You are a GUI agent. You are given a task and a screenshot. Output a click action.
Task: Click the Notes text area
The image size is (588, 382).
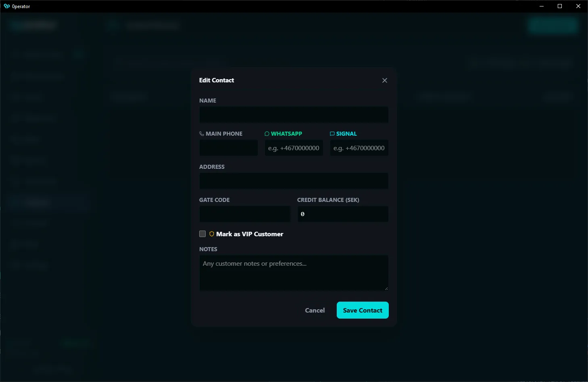tap(294, 273)
